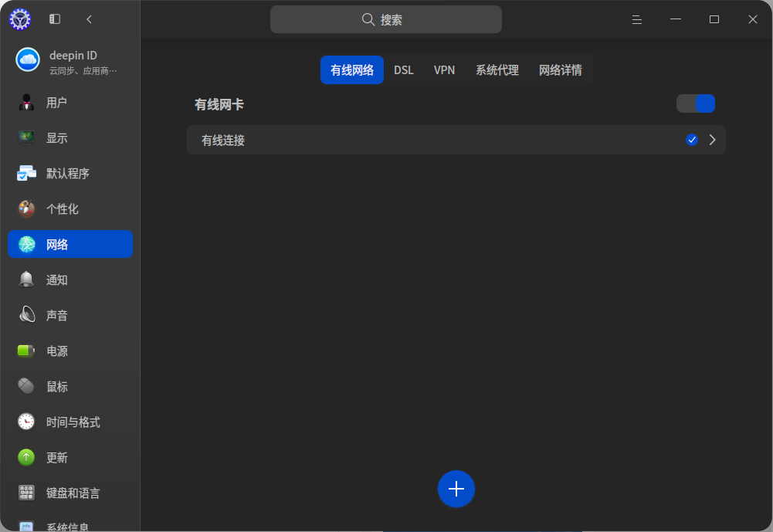
Task: Disable the 有线网卡 toggle switch
Action: pyautogui.click(x=696, y=103)
